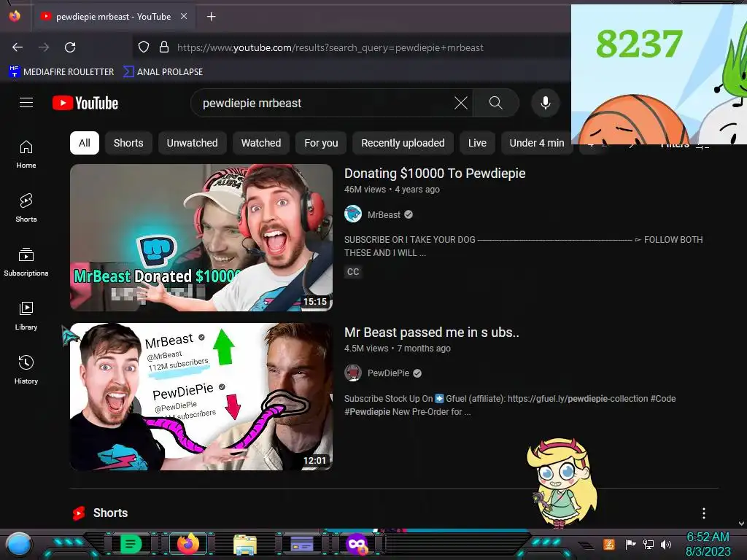747x560 pixels.
Task: Click the taskbar window icon right of File Explorer
Action: (301, 544)
